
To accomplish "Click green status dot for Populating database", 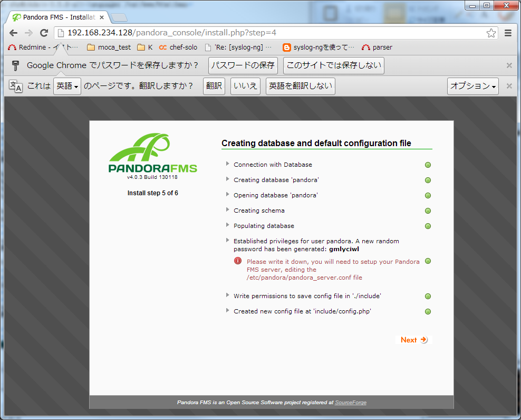I will coord(428,226).
